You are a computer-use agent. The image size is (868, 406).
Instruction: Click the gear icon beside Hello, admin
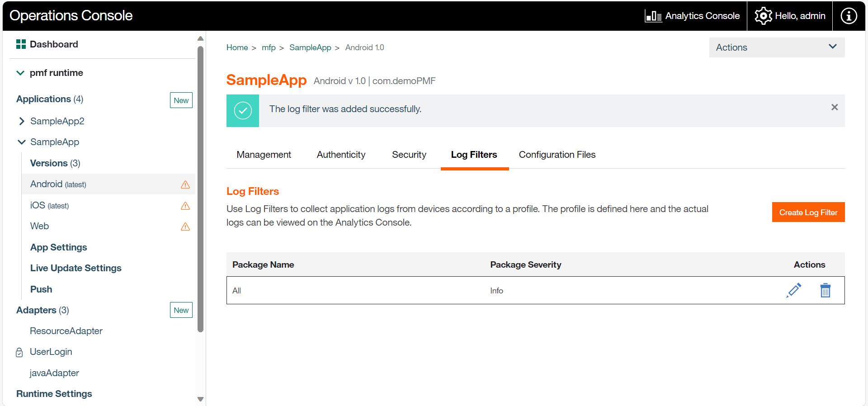763,16
